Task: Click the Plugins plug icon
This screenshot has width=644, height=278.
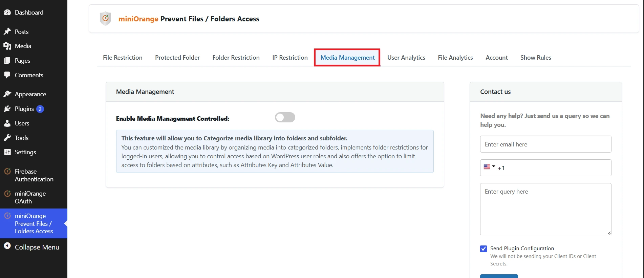Action: point(7,108)
